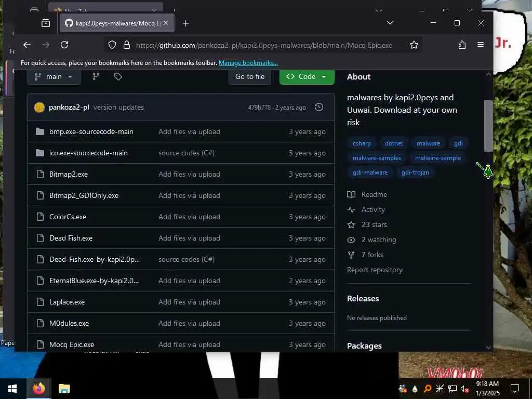View tags via the tag icon
532x399 pixels.
click(118, 77)
